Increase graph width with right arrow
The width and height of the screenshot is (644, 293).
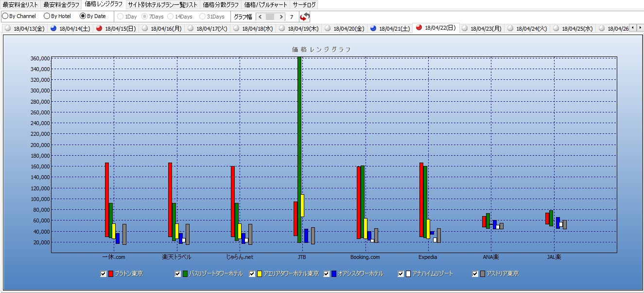tap(280, 17)
